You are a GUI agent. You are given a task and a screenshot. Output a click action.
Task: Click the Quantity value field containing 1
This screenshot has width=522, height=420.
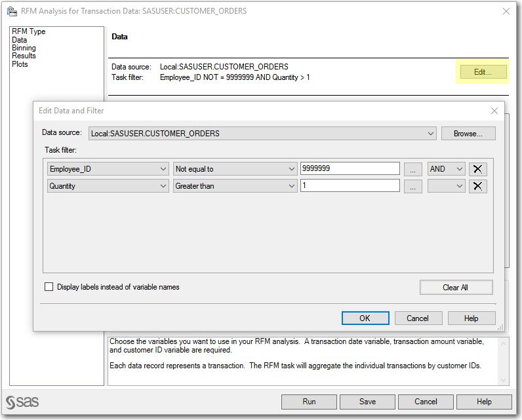point(350,185)
